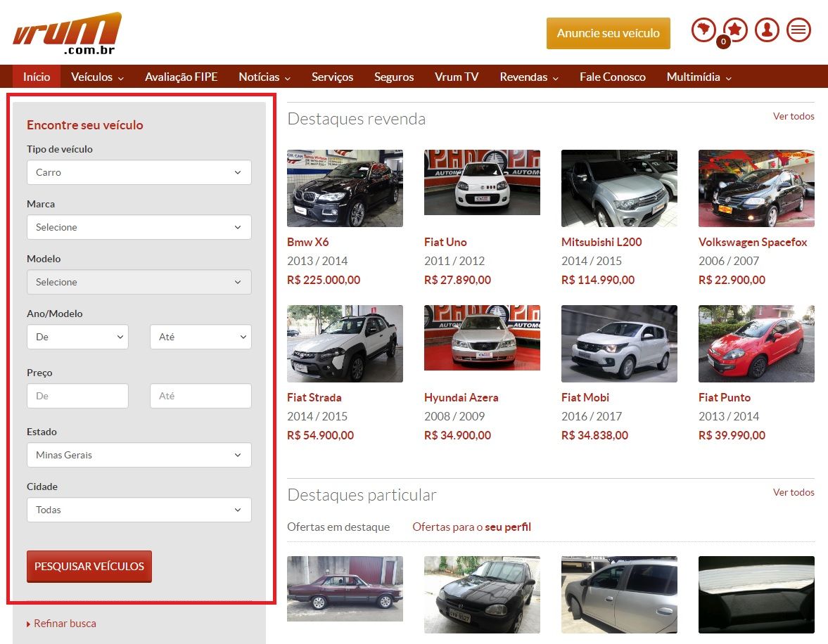
Task: Click the Fiat Punto title link
Action: pos(725,397)
